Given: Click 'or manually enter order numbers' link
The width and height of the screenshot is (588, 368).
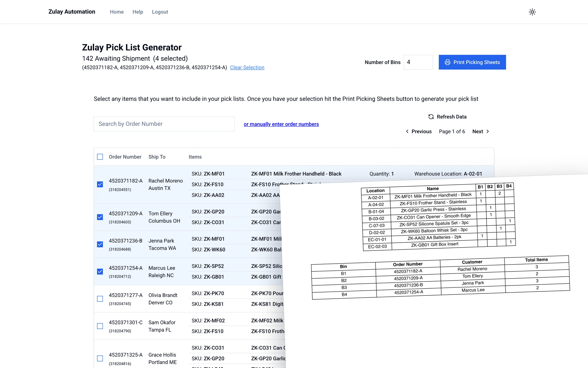Looking at the screenshot, I should tap(281, 124).
